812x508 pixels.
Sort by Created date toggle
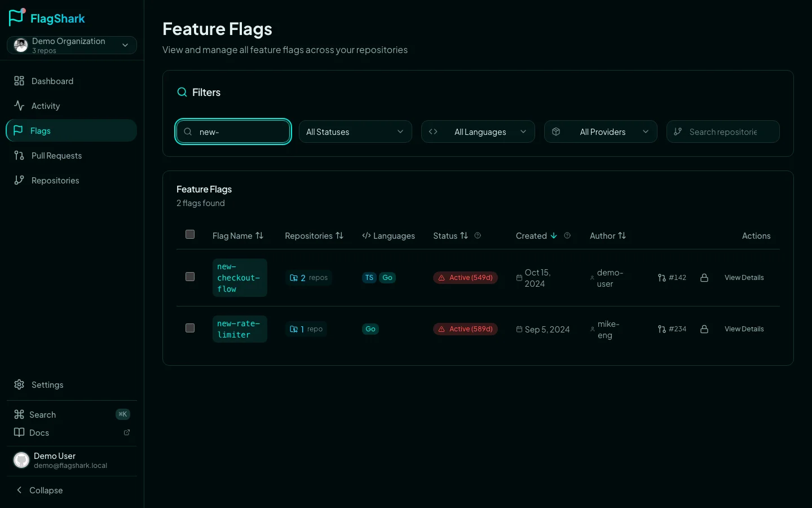tap(553, 236)
